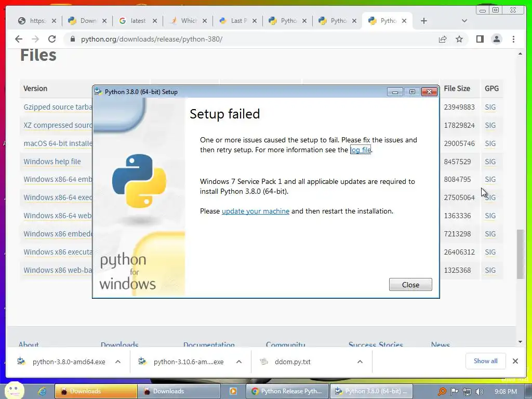532x399 pixels.
Task: Open Windows help file link
Action: point(52,162)
